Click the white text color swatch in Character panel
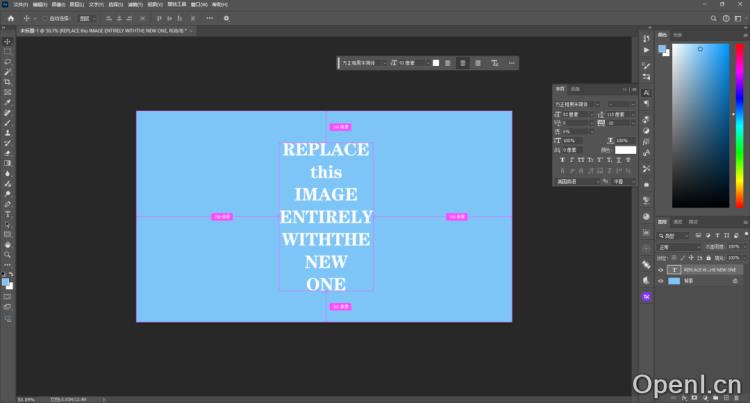This screenshot has width=750, height=403. (x=625, y=150)
